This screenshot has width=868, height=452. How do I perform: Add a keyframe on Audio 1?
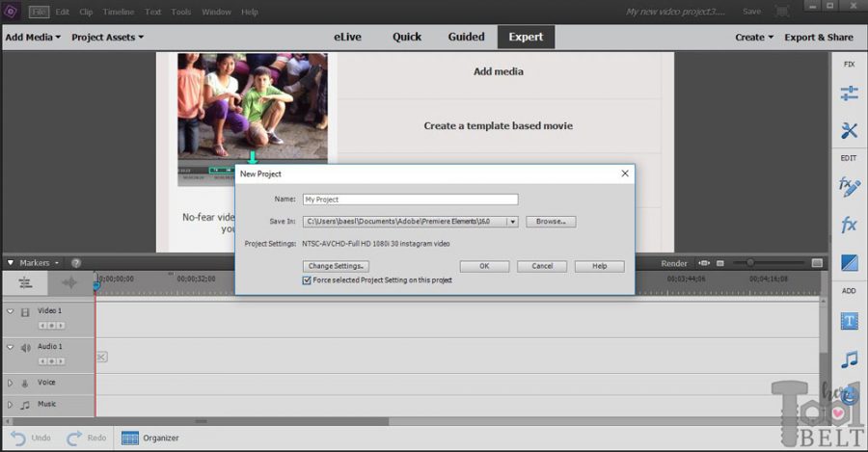pyautogui.click(x=51, y=361)
